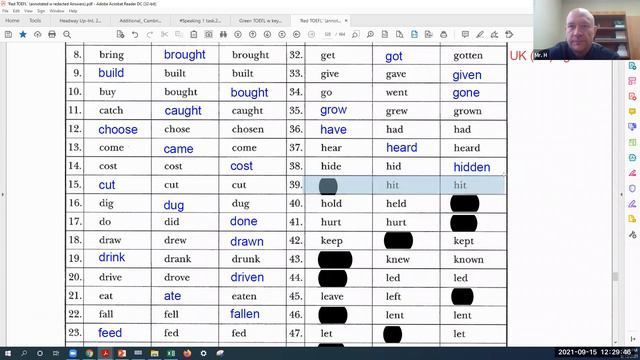
Task: Click the binoculars Find icon
Action: point(223,35)
